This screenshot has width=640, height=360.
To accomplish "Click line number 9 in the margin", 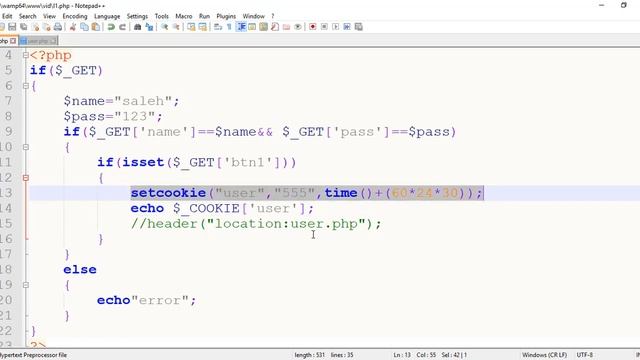I will pos(8,131).
